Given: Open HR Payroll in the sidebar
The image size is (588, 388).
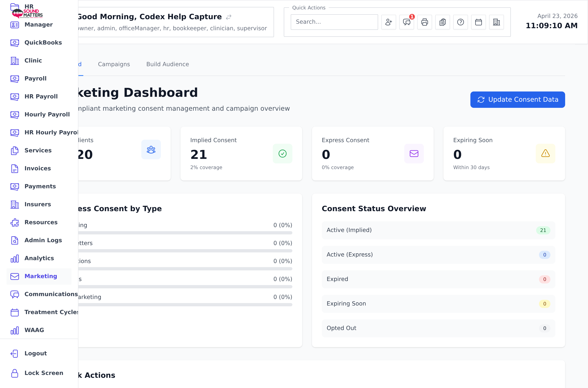Looking at the screenshot, I should (x=39, y=97).
